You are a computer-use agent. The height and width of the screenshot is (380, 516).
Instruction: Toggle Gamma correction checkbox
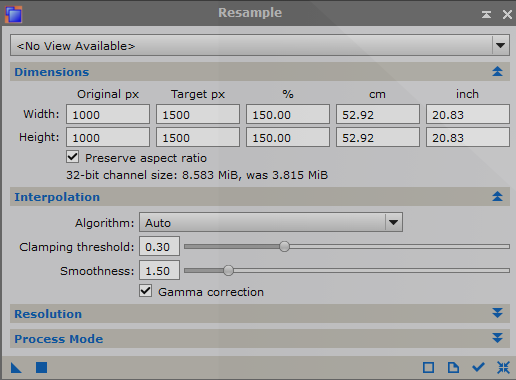click(146, 291)
